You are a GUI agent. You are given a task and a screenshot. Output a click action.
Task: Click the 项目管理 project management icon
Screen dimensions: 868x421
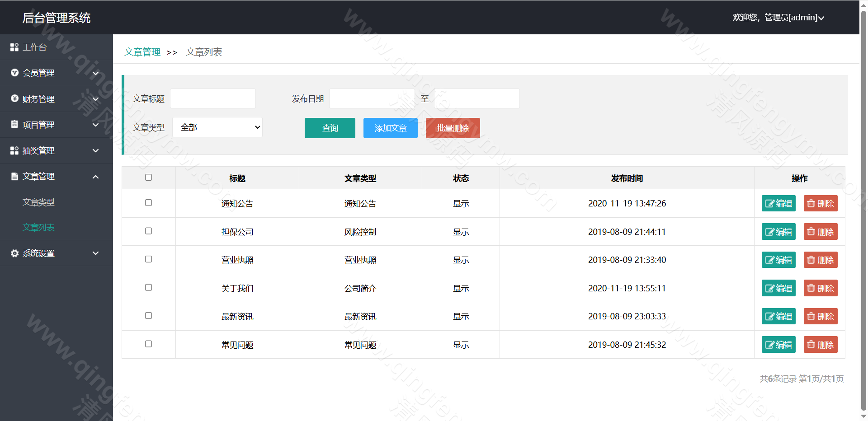(x=14, y=125)
